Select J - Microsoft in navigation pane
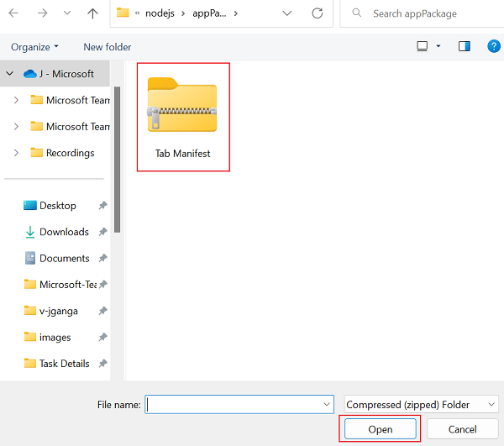This screenshot has width=504, height=446. (66, 74)
